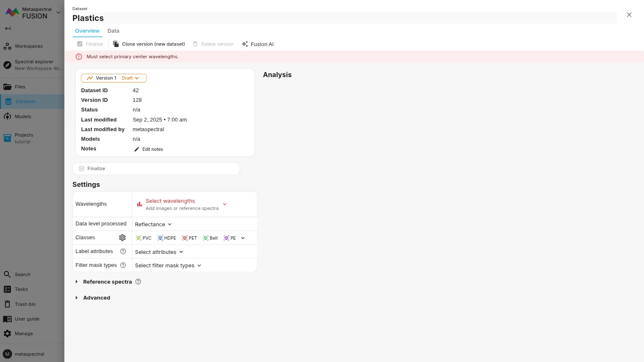Close the Plastics dataset panel
This screenshot has width=644, height=362.
tap(629, 15)
